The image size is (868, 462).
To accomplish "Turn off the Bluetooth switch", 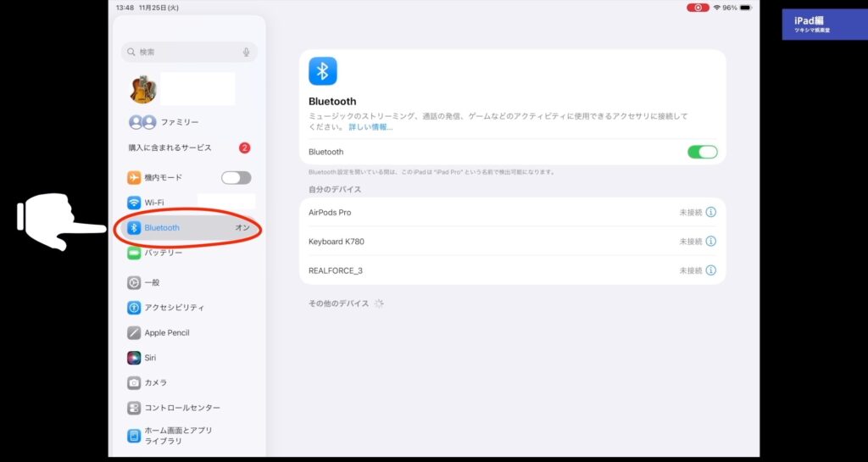I will 702,152.
